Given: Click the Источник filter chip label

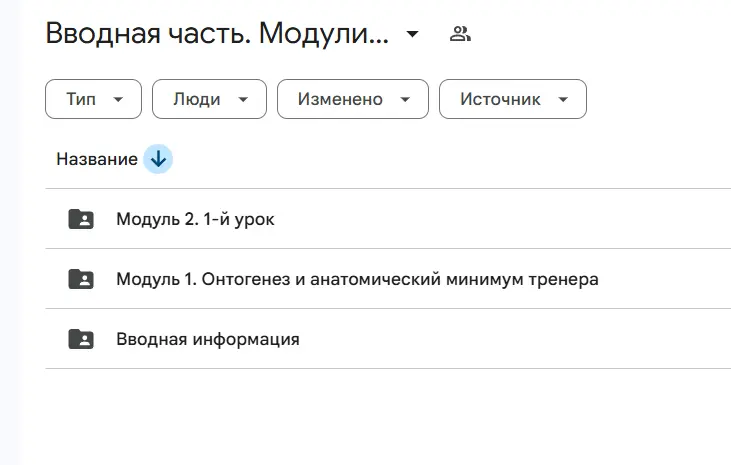Looking at the screenshot, I should pyautogui.click(x=500, y=99).
